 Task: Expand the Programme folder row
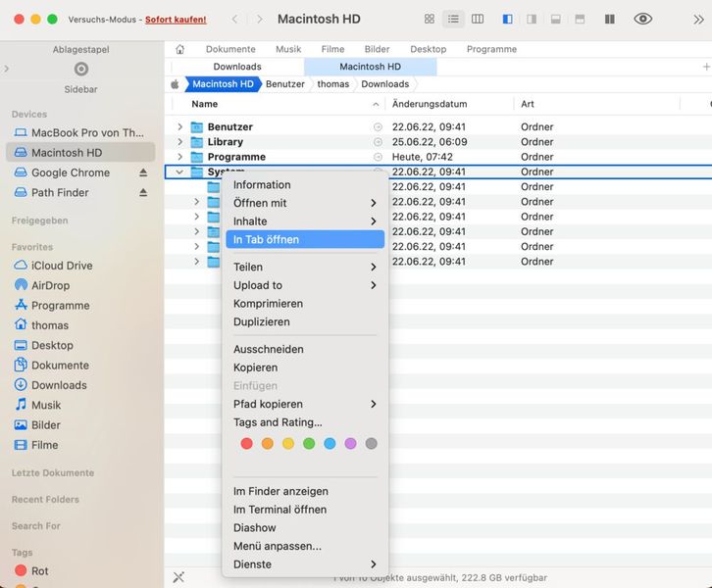[179, 157]
